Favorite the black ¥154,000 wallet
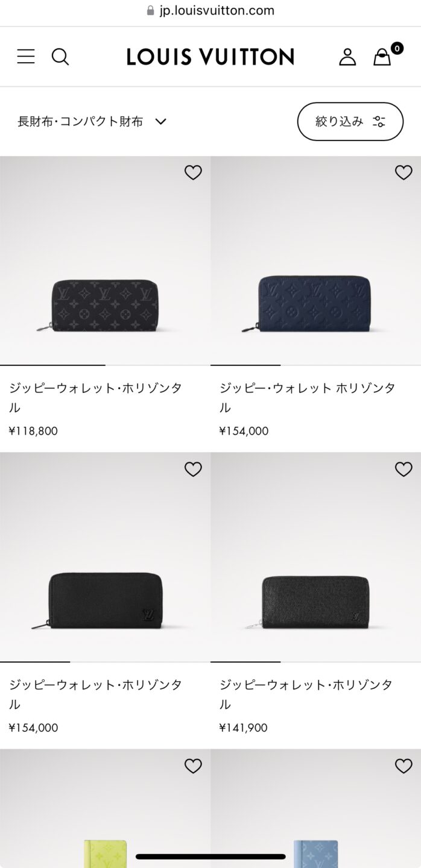This screenshot has height=868, width=421. pyautogui.click(x=193, y=469)
